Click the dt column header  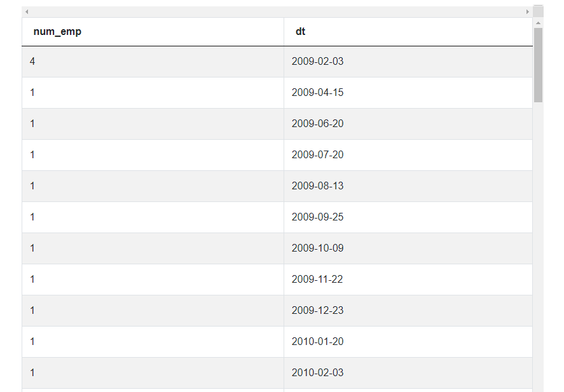(x=300, y=32)
